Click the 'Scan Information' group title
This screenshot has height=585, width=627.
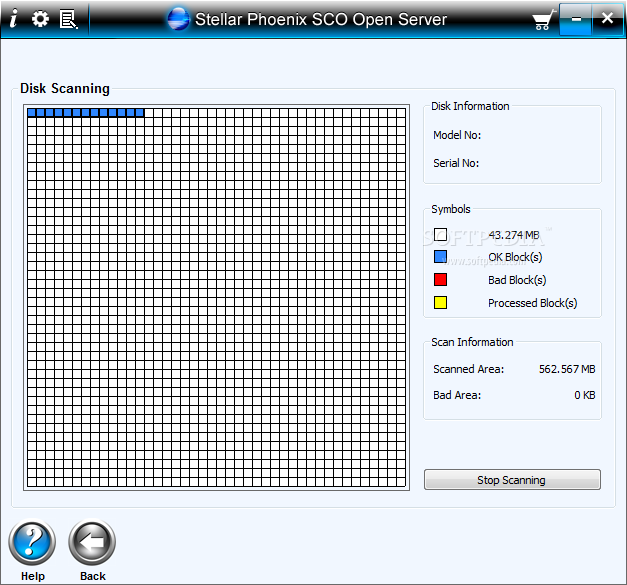point(472,342)
